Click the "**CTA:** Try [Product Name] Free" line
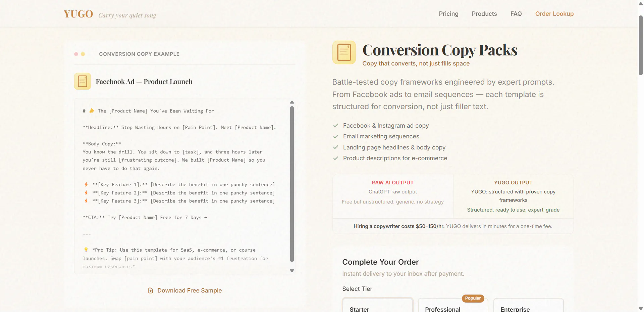644x312 pixels. pyautogui.click(x=145, y=217)
